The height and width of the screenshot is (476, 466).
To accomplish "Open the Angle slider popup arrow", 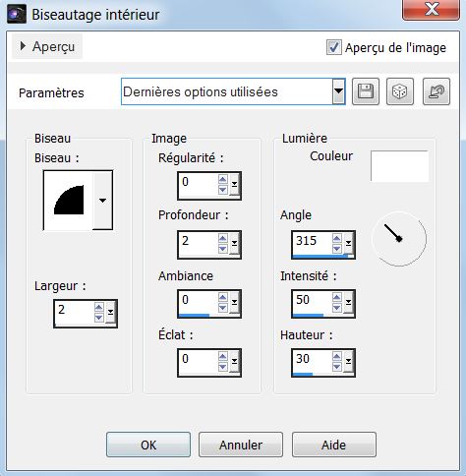I will [x=348, y=243].
